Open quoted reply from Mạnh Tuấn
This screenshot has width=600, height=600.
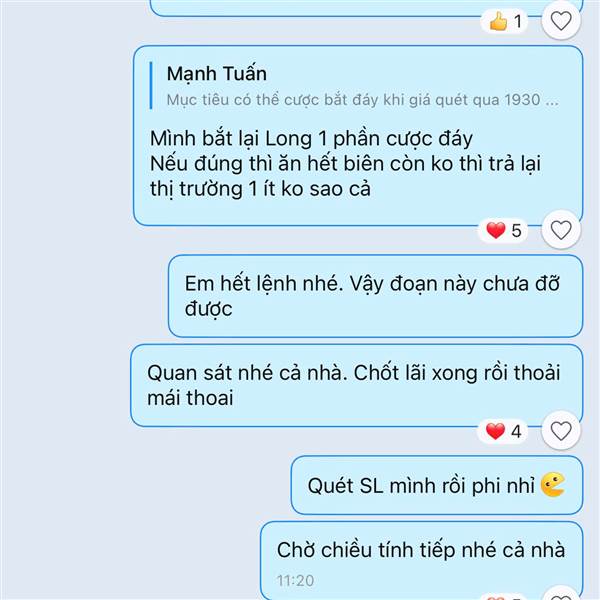[x=354, y=86]
